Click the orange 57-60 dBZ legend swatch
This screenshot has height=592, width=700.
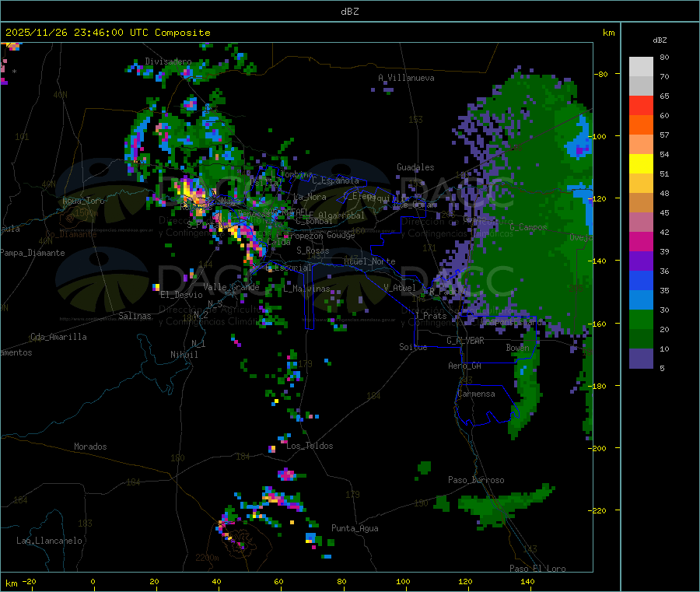tap(641, 125)
